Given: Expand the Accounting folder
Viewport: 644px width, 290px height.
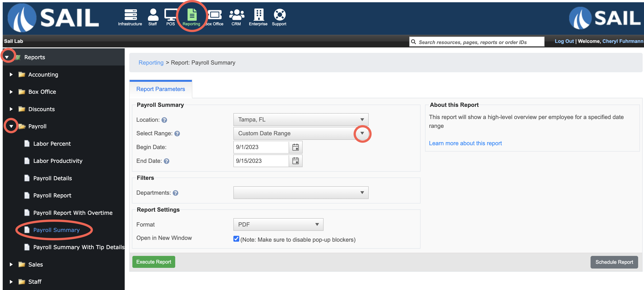Looking at the screenshot, I should click(x=11, y=75).
